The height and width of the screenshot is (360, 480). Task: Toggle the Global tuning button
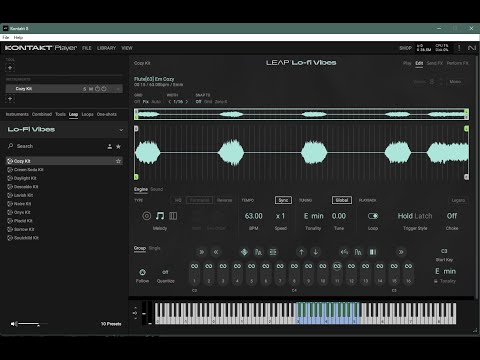[342, 200]
